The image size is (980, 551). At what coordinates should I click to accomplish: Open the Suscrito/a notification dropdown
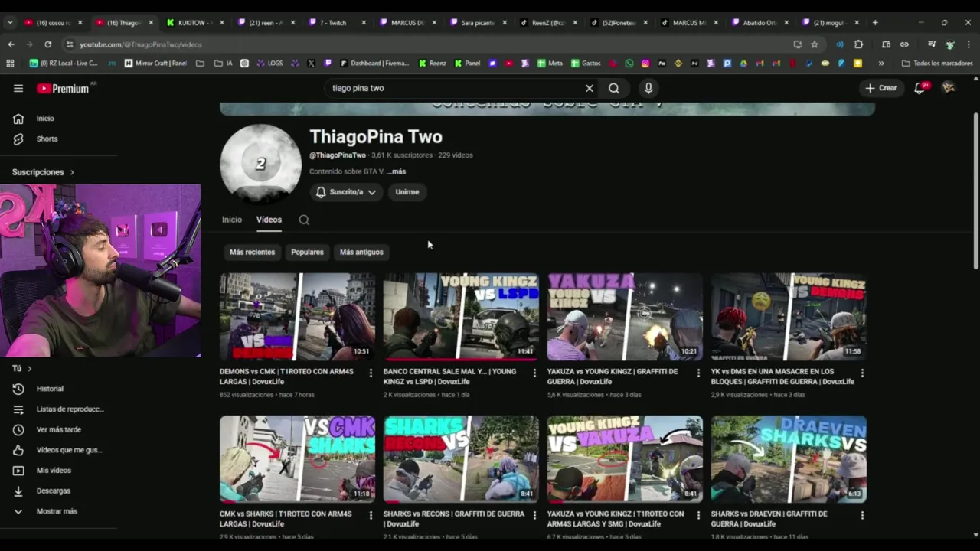click(x=346, y=192)
